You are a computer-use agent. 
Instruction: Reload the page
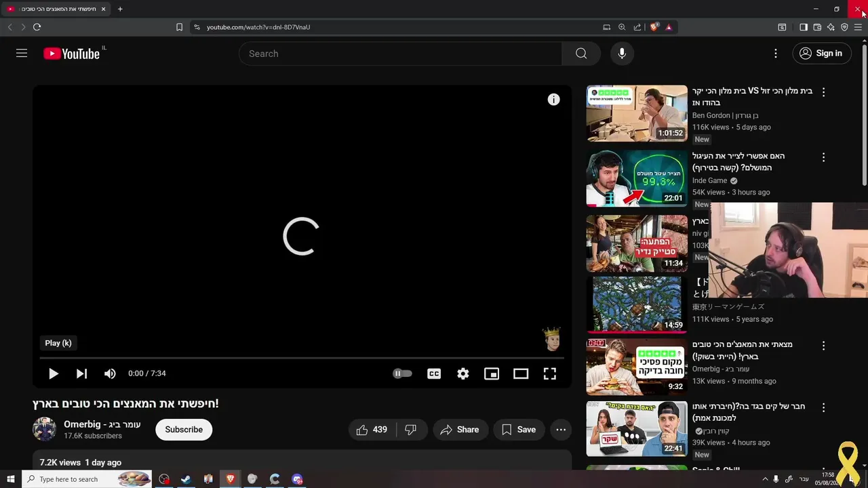click(x=37, y=27)
